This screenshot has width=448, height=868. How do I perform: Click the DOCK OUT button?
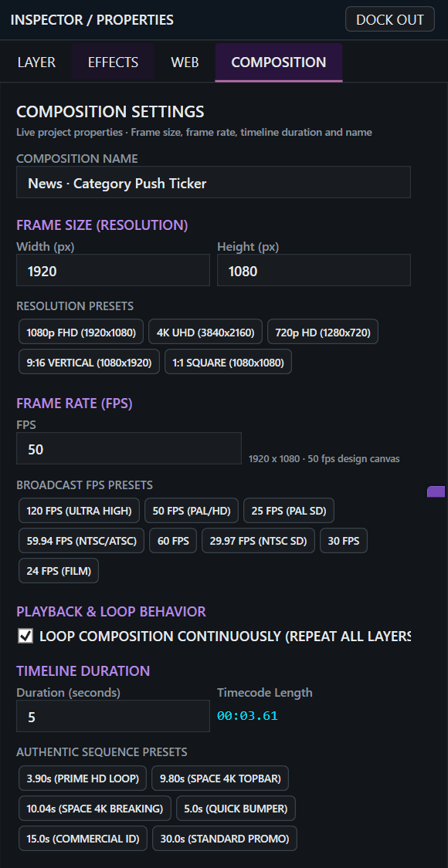pos(390,19)
